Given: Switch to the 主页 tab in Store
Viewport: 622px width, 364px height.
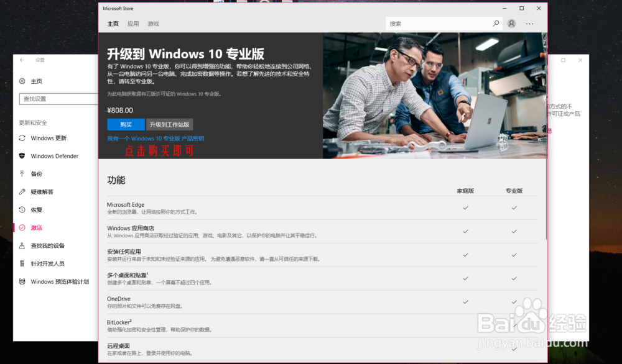Looking at the screenshot, I should pyautogui.click(x=113, y=24).
